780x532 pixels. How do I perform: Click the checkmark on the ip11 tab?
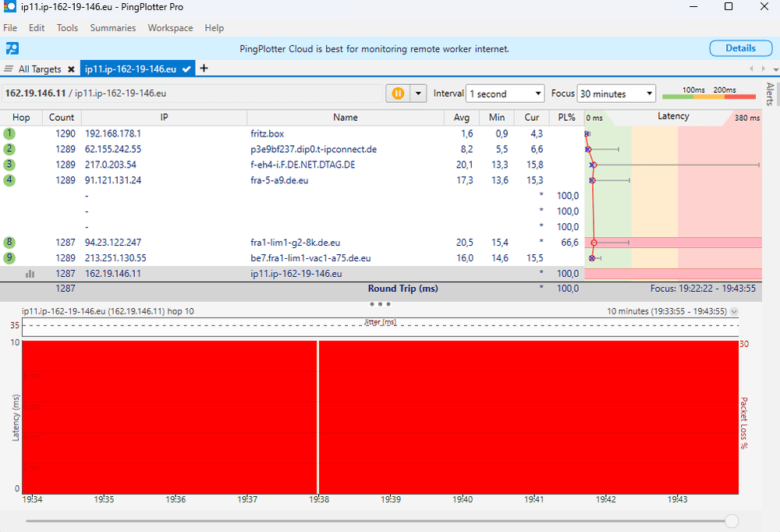pyautogui.click(x=186, y=69)
